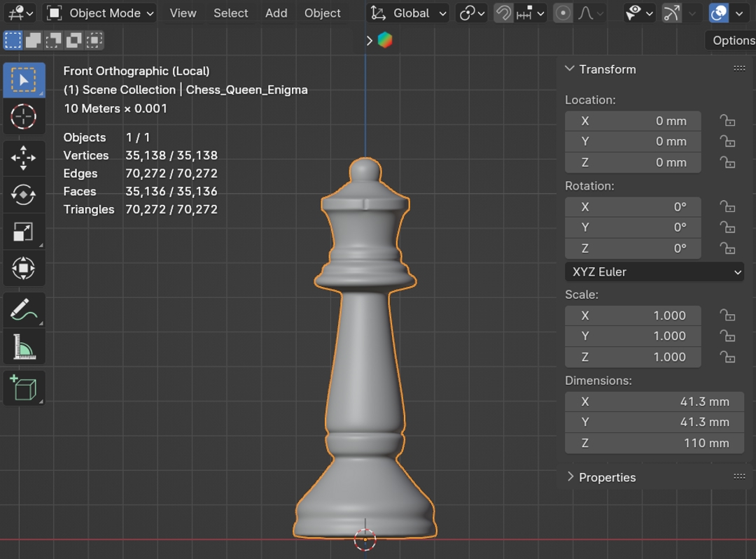The image size is (756, 559).
Task: Choose the Scale tool
Action: (24, 232)
